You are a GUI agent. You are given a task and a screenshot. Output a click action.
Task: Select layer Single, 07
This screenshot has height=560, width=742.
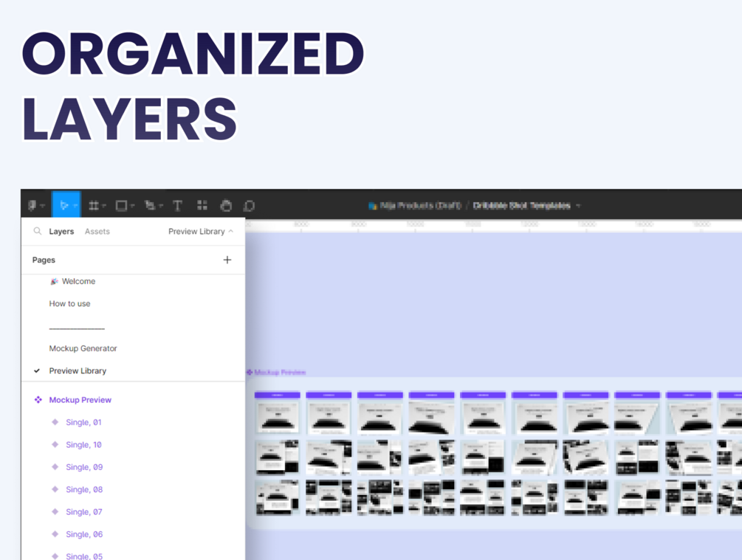click(84, 512)
